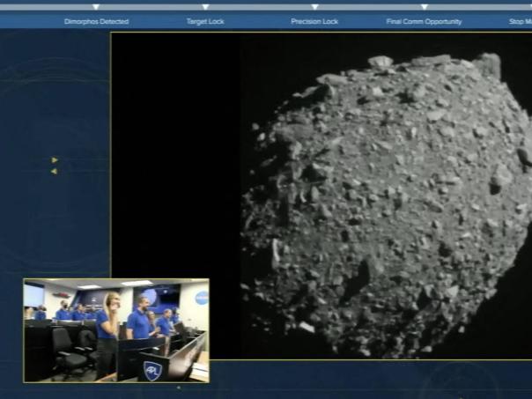Viewport: 532px width, 399px height.
Task: Click the triangle marker above Final Comm Opportunity
Action: coord(424,7)
